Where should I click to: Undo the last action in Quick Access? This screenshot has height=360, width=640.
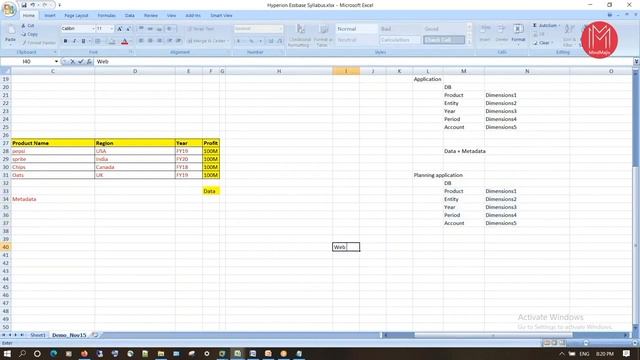32,5
